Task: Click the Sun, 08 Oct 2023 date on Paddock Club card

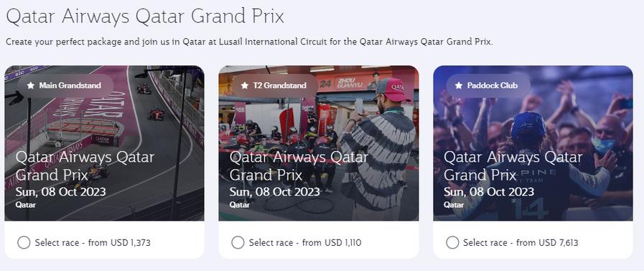Action: pyautogui.click(x=489, y=192)
